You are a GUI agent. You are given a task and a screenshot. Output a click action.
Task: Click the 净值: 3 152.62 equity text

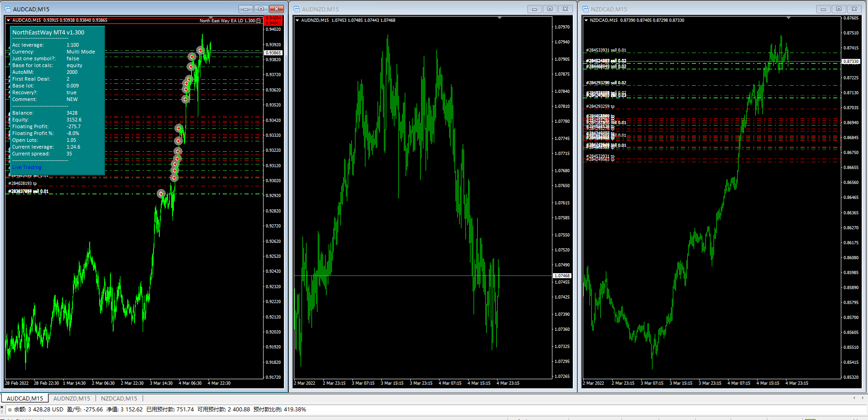[125, 410]
